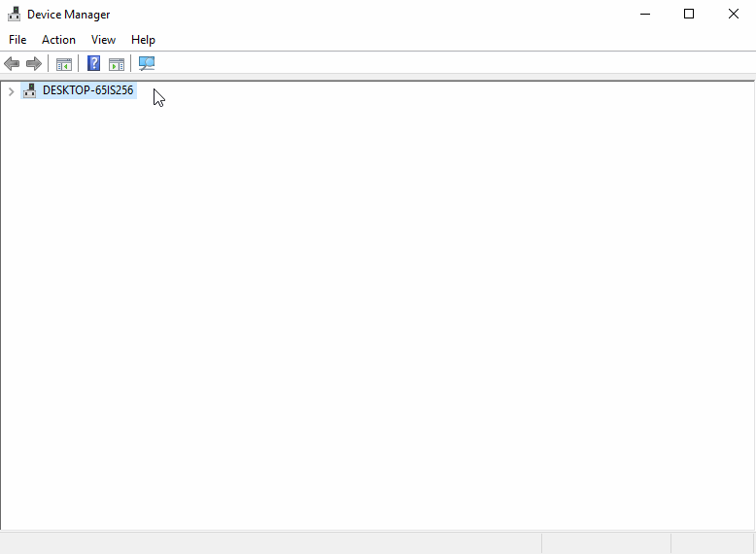756x554 pixels.
Task: Click the status bar at the window bottom
Action: click(x=272, y=542)
